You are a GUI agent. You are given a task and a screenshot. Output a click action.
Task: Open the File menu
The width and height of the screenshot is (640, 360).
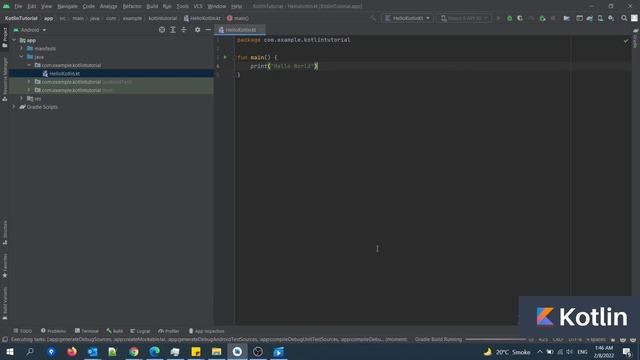(18, 6)
